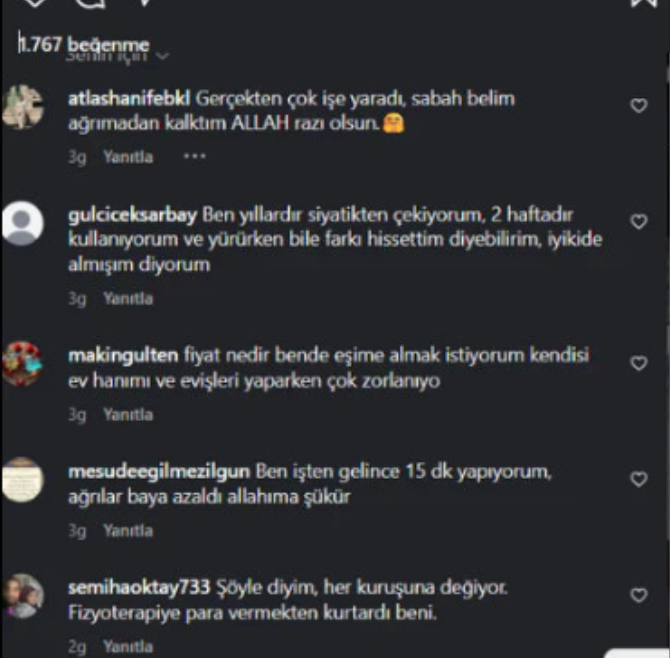The height and width of the screenshot is (658, 670).
Task: Open mesudeegilmezilgun username link
Action: pos(159,472)
